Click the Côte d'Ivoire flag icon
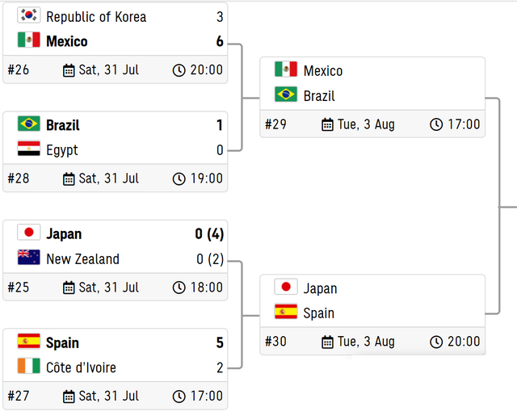517x420 pixels. tap(29, 366)
